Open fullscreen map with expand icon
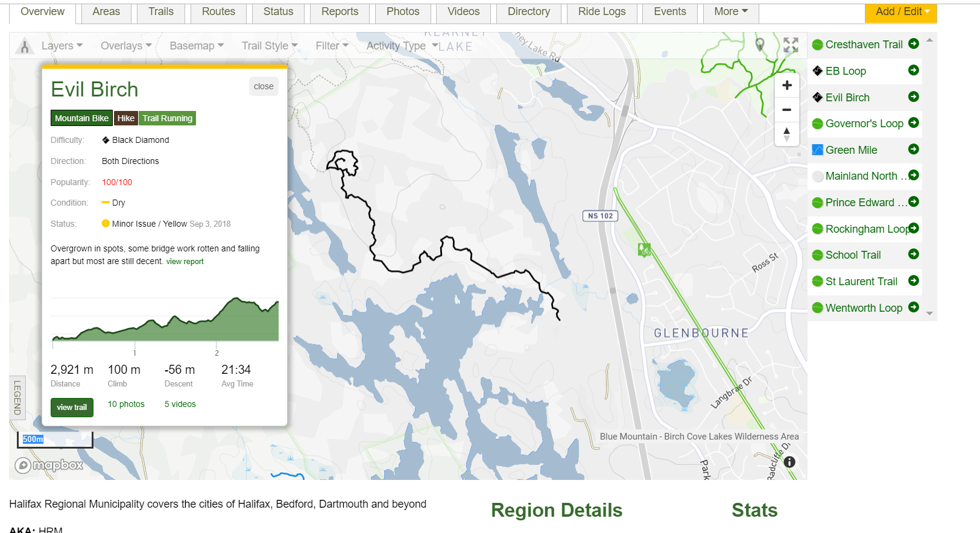 pos(791,45)
